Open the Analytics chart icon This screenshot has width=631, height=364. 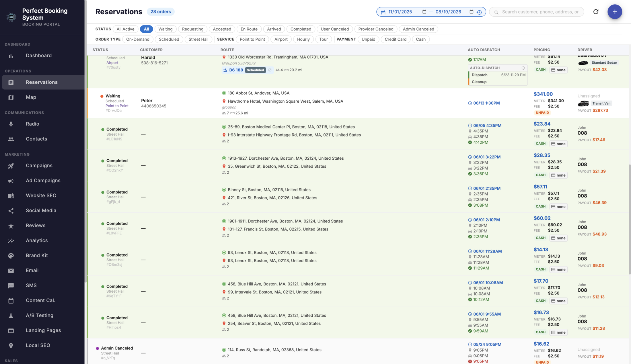point(11,241)
